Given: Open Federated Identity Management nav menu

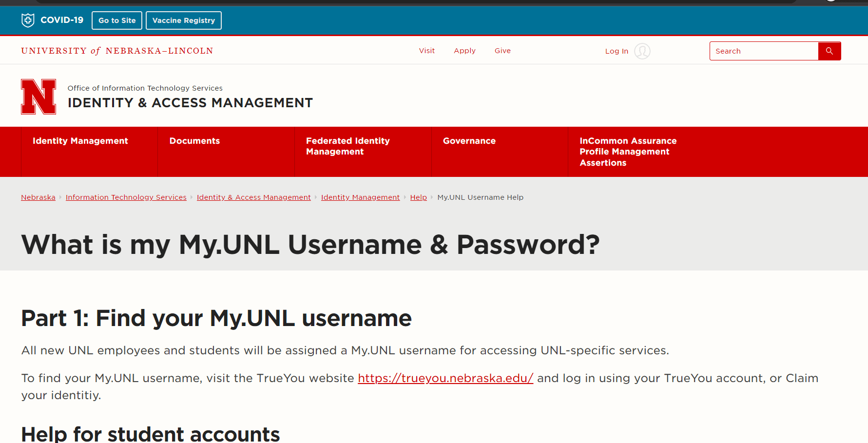Looking at the screenshot, I should pyautogui.click(x=348, y=146).
